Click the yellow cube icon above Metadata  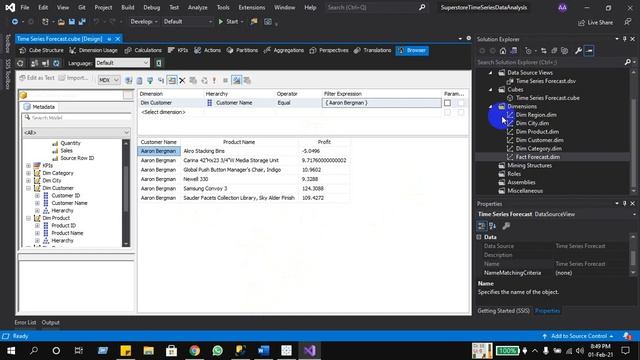pos(23,95)
